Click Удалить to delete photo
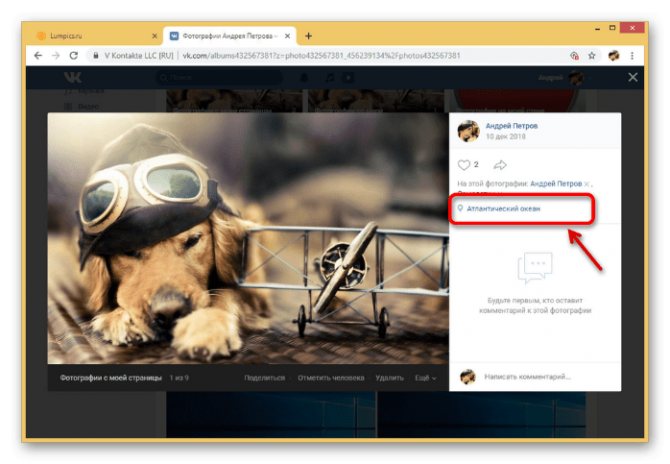 pyautogui.click(x=389, y=378)
